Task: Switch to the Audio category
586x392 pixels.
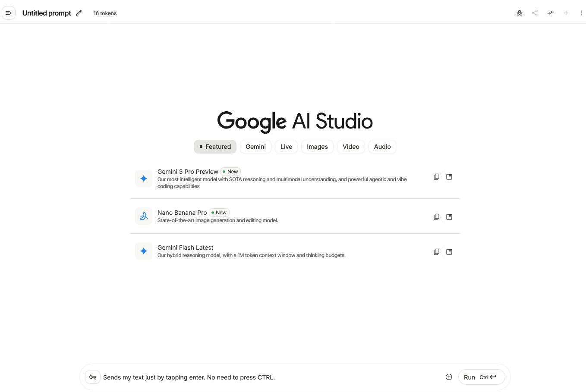Action: click(382, 147)
